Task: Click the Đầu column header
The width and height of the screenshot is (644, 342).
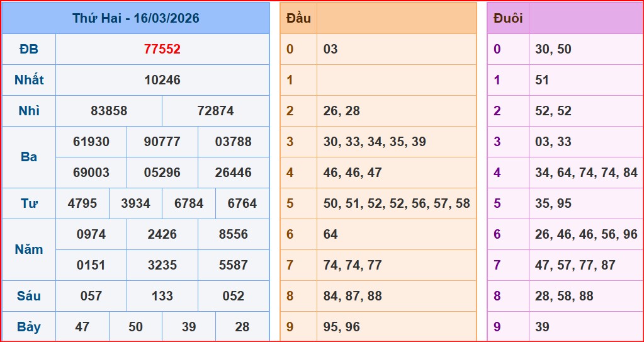Action: [x=298, y=18]
